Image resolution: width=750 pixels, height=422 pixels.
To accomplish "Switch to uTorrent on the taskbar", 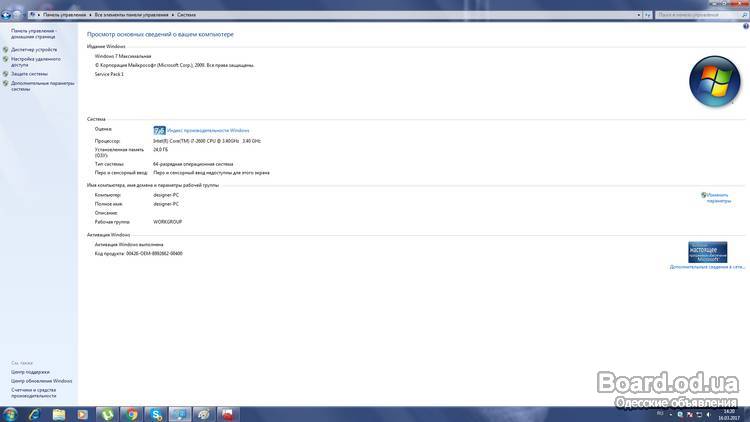I will click(107, 414).
